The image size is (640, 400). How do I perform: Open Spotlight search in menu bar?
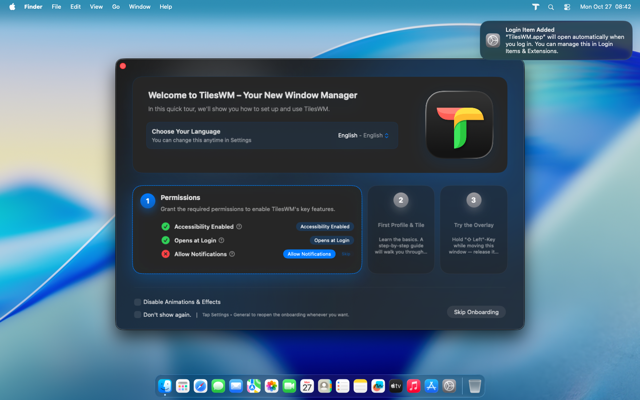(551, 7)
